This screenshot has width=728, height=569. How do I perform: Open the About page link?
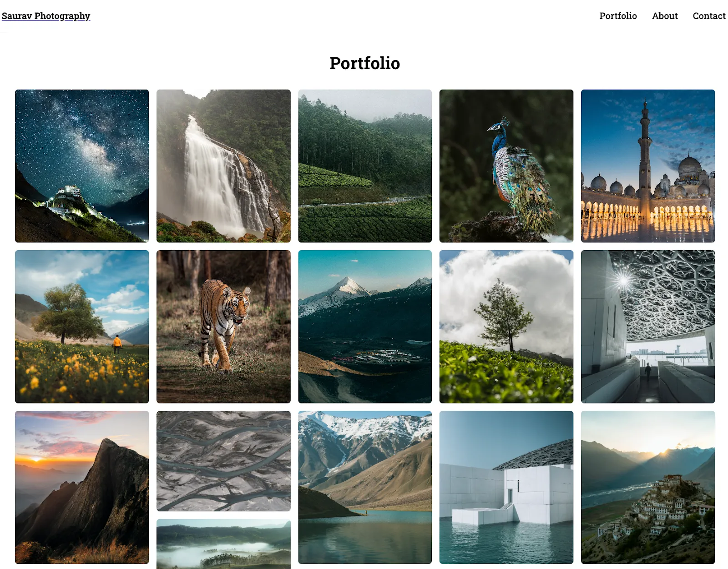coord(665,16)
